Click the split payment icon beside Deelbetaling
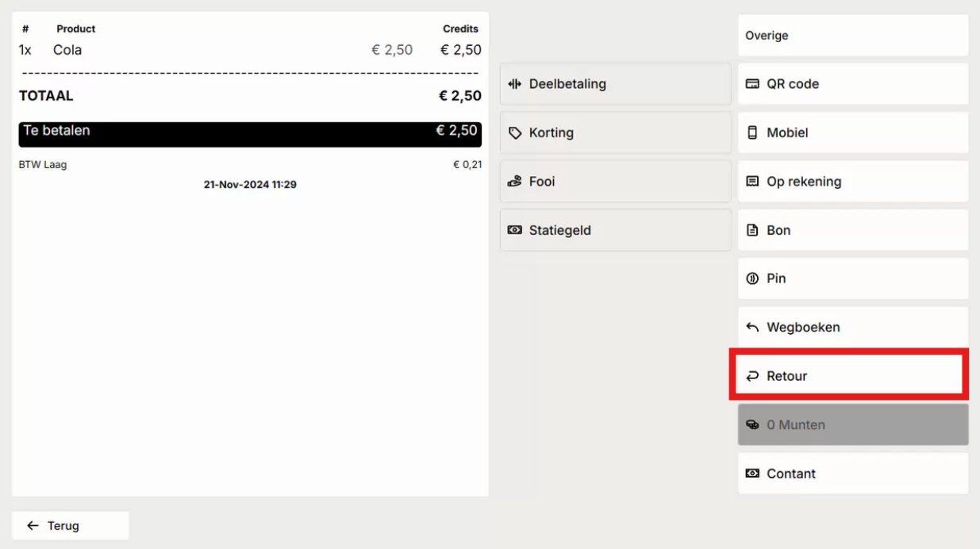 pyautogui.click(x=515, y=84)
